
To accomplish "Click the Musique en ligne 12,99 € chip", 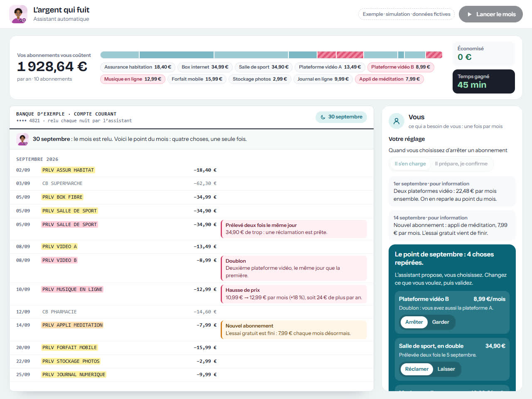I will 133,79.
